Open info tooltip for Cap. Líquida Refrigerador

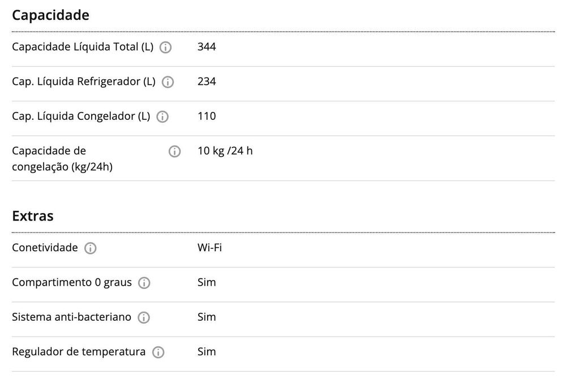tap(168, 82)
